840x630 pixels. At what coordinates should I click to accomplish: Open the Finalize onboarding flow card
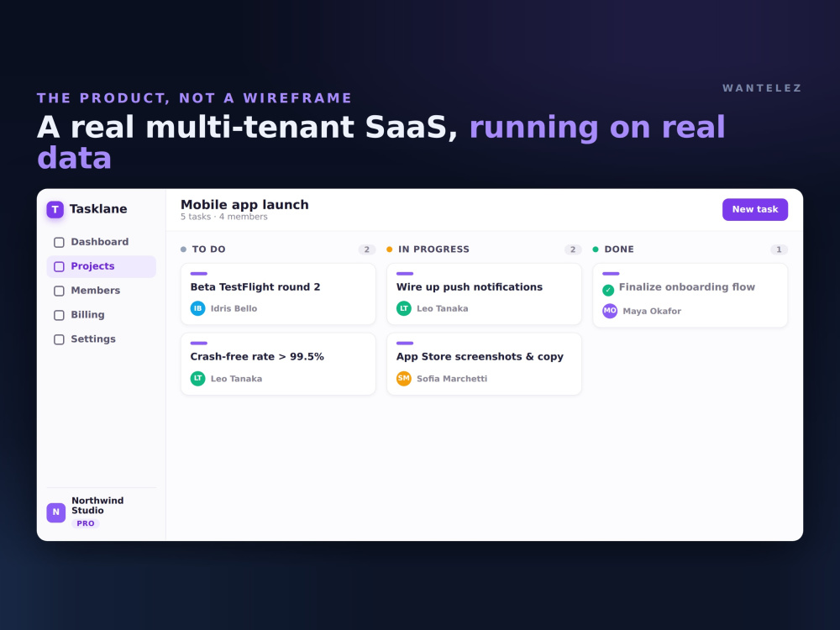[690, 295]
